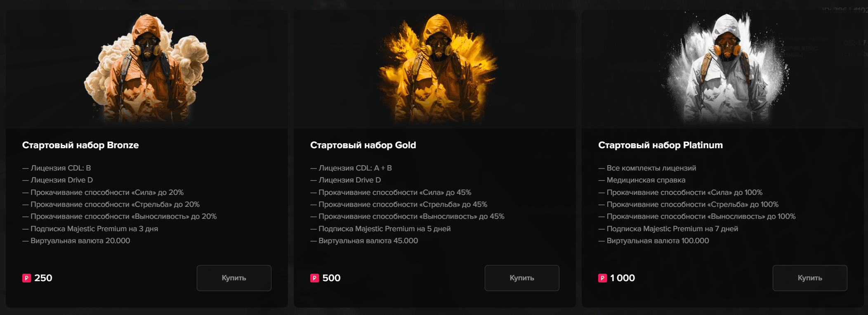Open the 'Стартовый набор Gold' title

click(x=363, y=145)
